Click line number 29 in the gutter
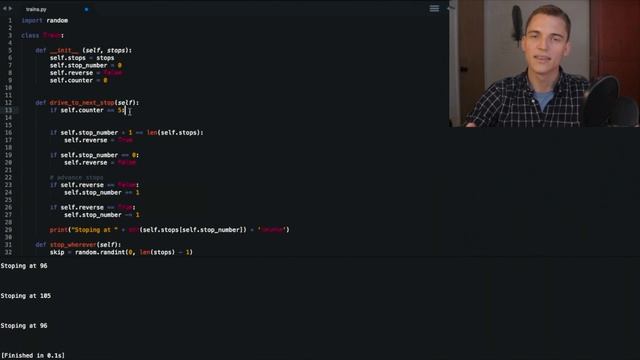Viewport: 640px width, 360px height. (x=8, y=230)
